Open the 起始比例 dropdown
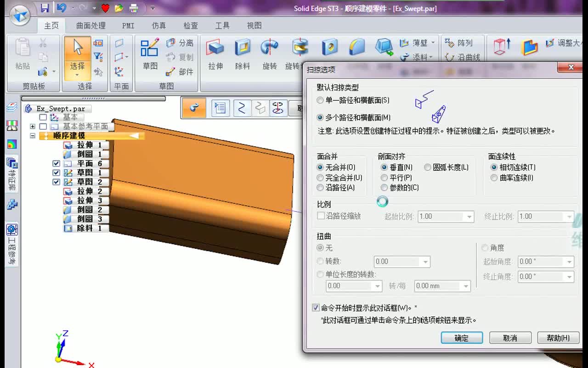Viewport: 588px width, 368px height. [470, 216]
